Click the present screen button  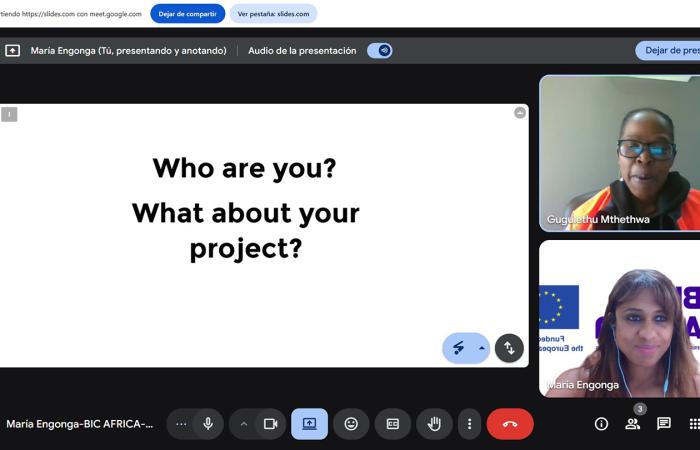click(309, 424)
